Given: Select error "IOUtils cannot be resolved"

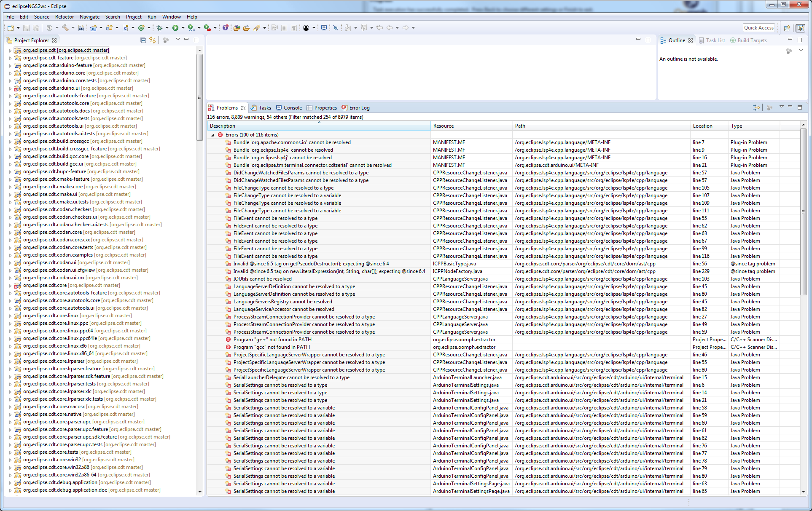Looking at the screenshot, I should coord(262,279).
